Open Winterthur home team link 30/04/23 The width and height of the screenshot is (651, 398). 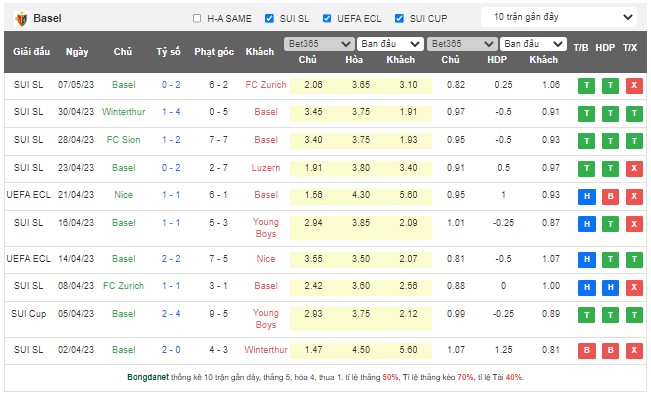124,112
